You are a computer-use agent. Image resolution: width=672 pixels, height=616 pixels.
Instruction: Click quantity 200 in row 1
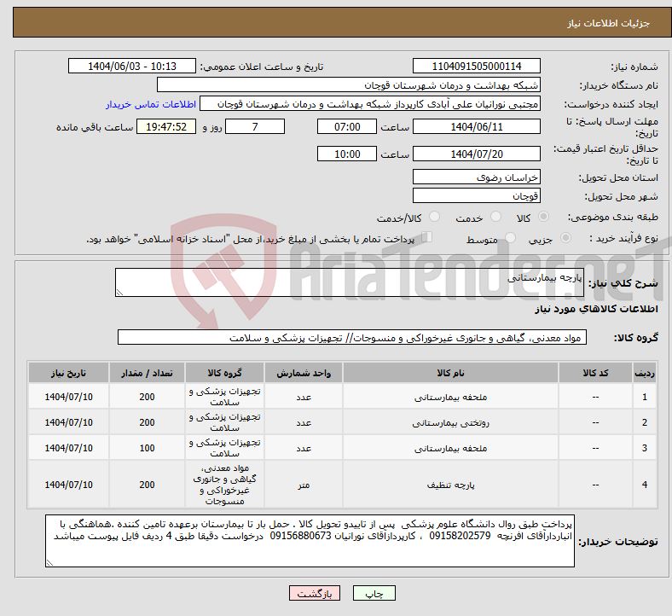[147, 398]
